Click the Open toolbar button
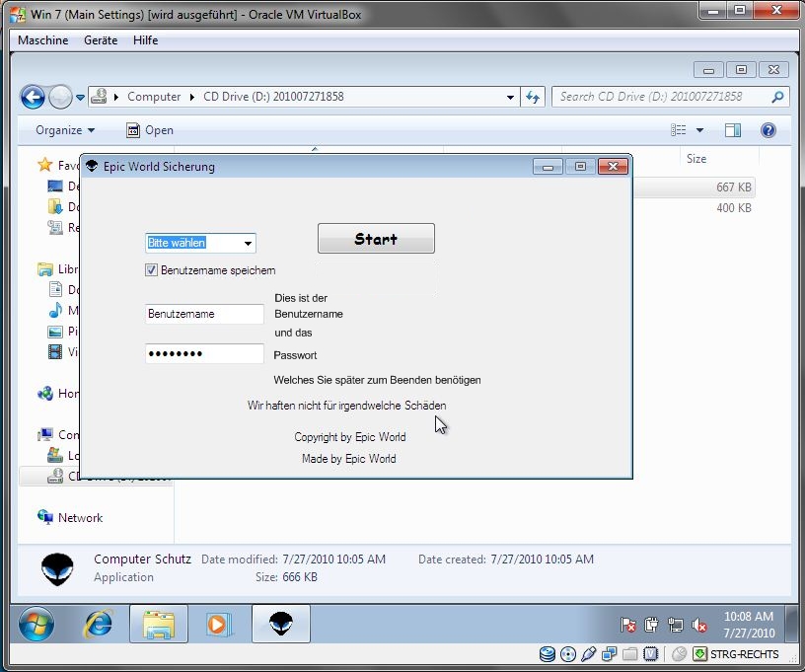 pos(150,130)
